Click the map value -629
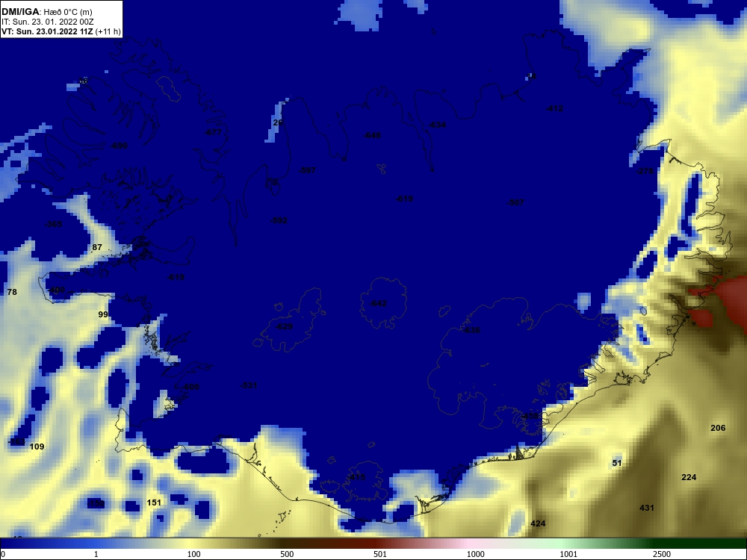 coord(284,326)
